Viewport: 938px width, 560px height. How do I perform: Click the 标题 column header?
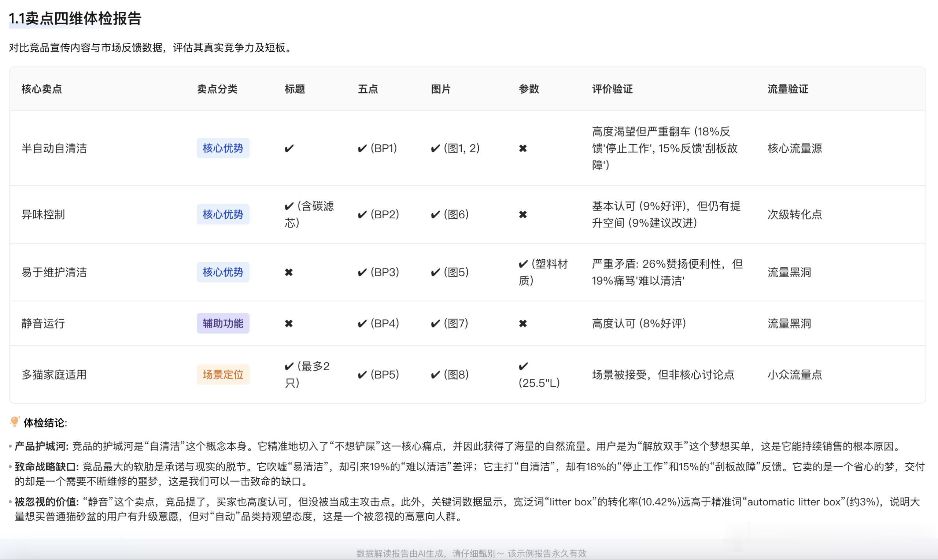point(295,89)
